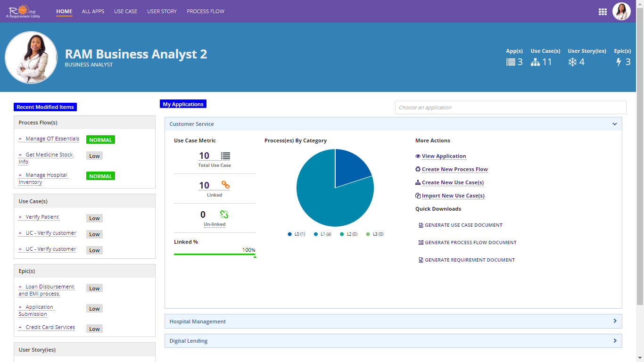
Task: Click the Epic(s) lightning bolt icon
Action: click(x=619, y=61)
